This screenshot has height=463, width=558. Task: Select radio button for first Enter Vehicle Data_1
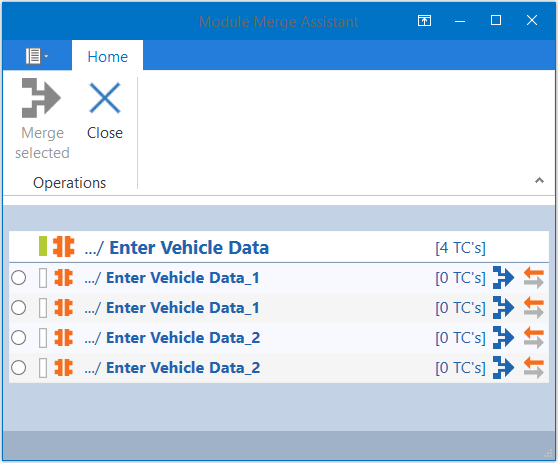(19, 278)
